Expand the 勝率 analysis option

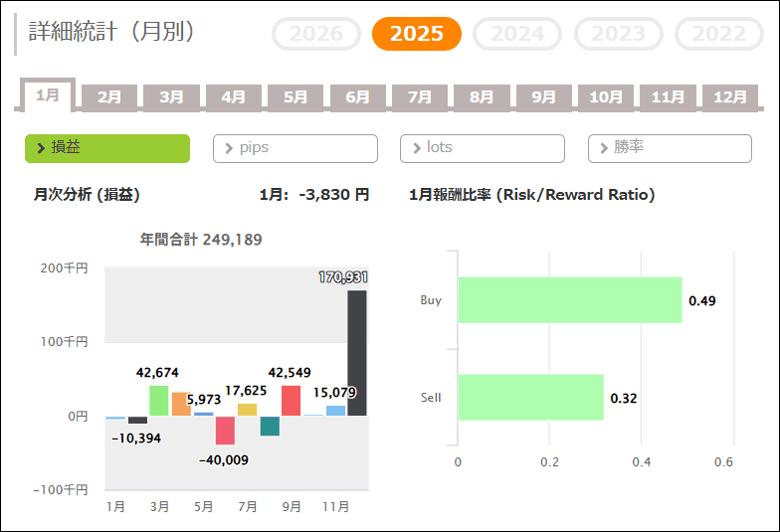click(670, 148)
